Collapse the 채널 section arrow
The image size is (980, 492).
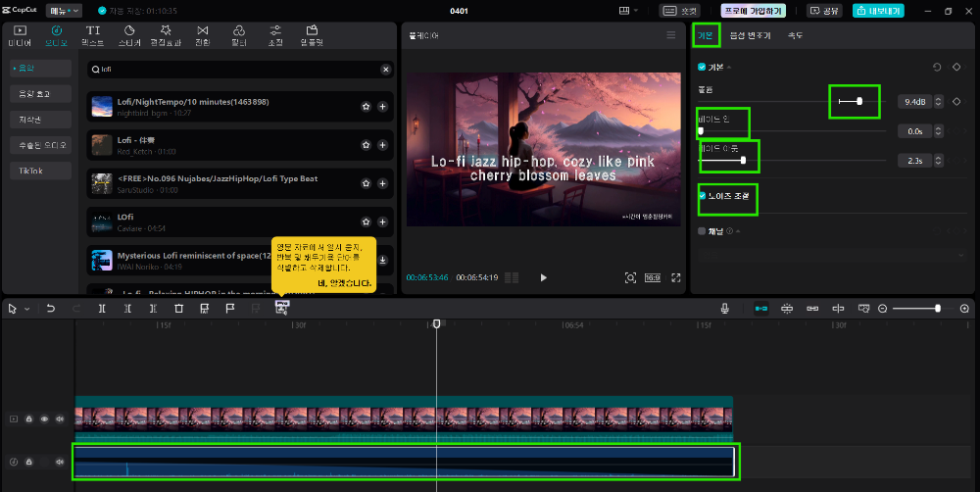point(738,231)
